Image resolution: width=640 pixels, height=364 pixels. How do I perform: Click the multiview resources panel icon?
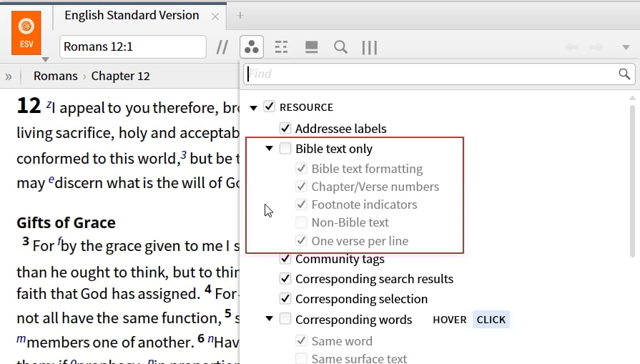[x=312, y=47]
